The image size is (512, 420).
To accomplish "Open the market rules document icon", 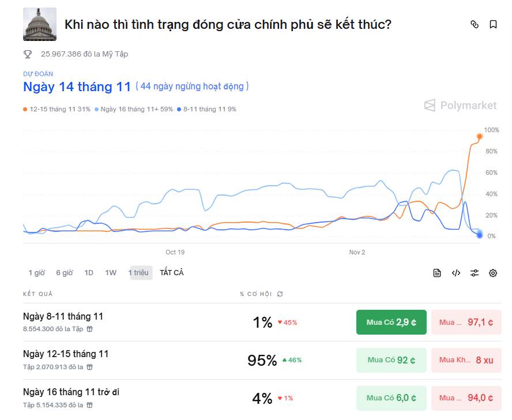I will [x=437, y=273].
